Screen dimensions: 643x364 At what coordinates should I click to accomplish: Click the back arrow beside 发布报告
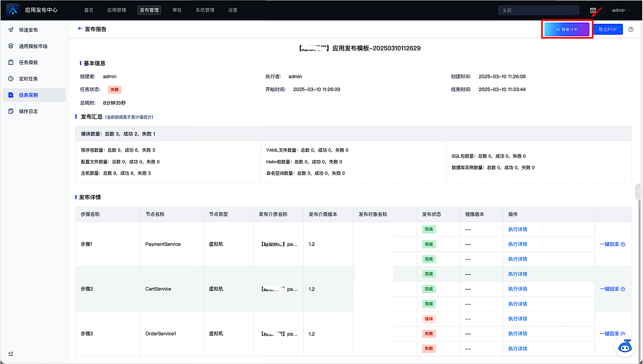(x=80, y=29)
